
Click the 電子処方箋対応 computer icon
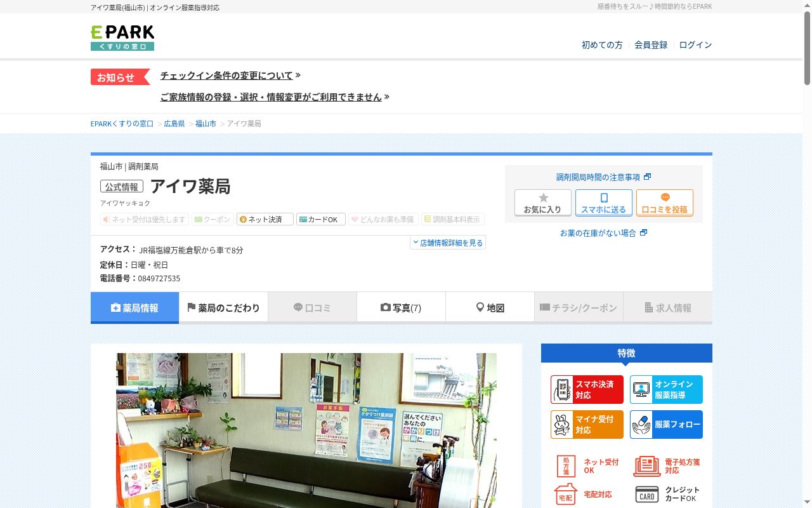pos(646,466)
